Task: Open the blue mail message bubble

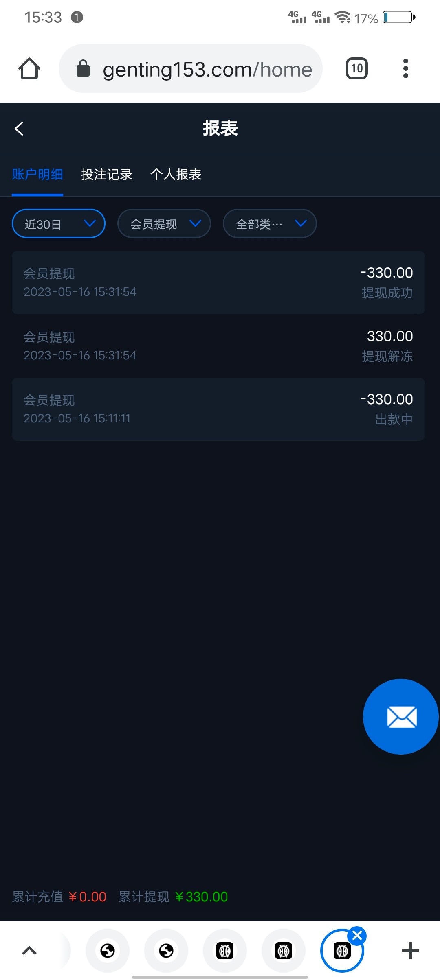Action: coord(401,716)
